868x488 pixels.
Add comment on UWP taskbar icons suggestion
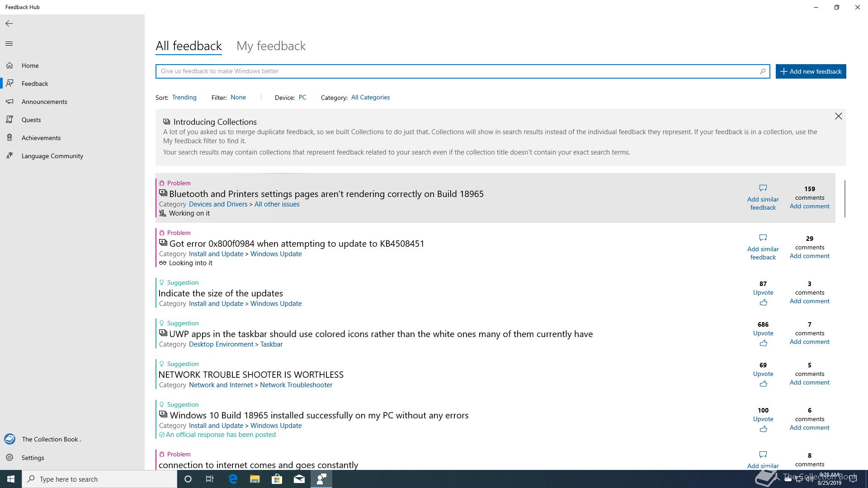click(x=809, y=342)
